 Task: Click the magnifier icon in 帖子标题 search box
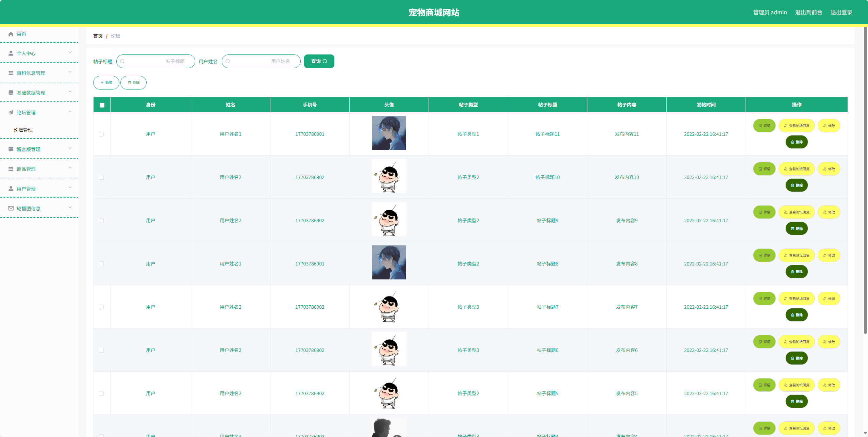click(122, 61)
